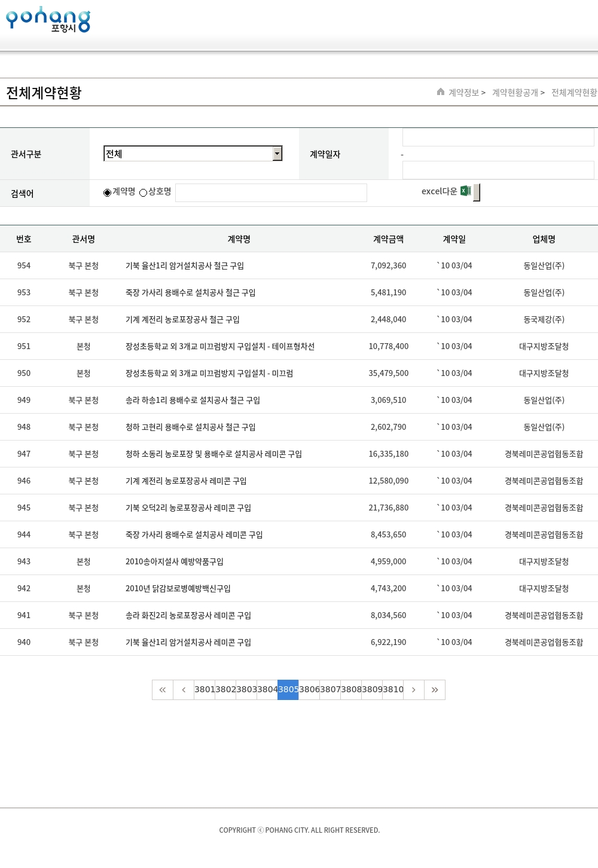The height and width of the screenshot is (868, 598).
Task: Open page 3806 in pagination
Action: (x=309, y=690)
